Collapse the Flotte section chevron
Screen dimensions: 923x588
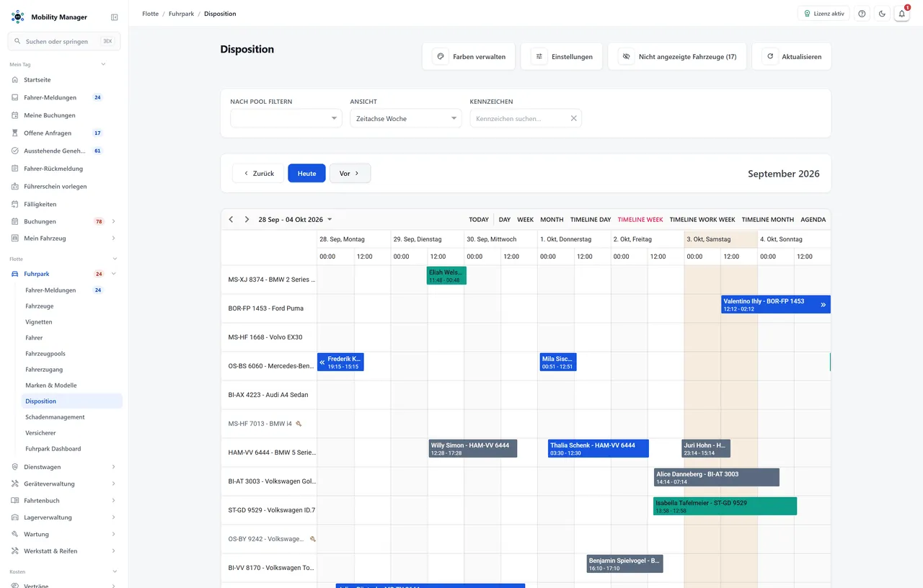[114, 259]
